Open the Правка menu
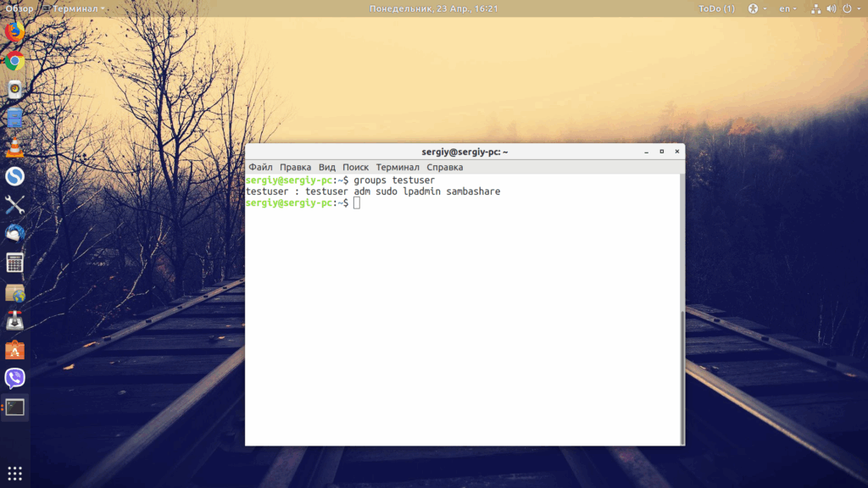The image size is (868, 488). coord(295,167)
